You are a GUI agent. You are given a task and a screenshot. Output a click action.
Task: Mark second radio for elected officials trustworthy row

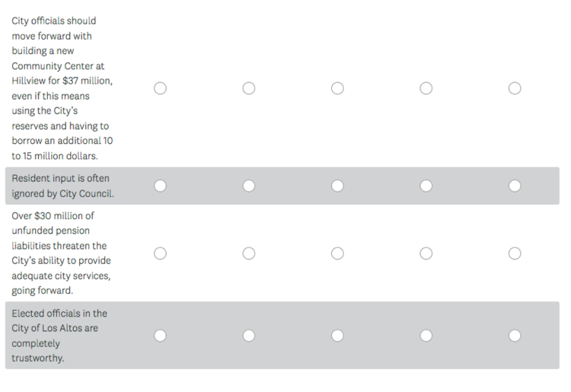coord(249,336)
